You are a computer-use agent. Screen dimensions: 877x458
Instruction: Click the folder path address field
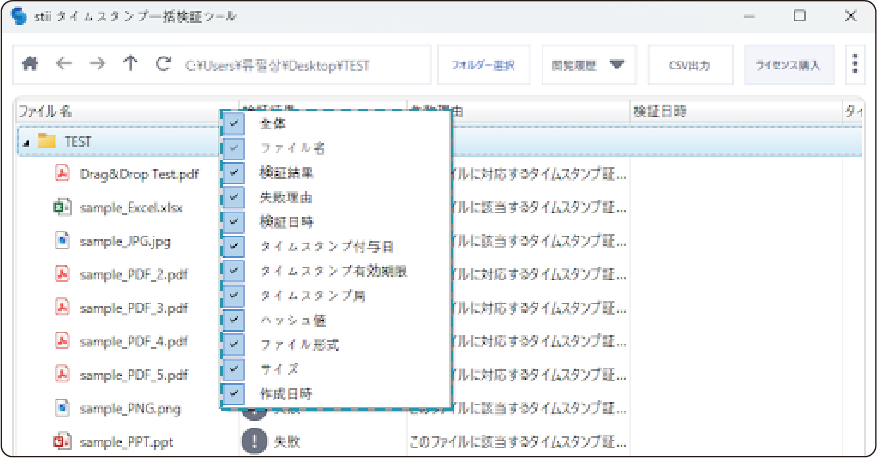point(300,65)
